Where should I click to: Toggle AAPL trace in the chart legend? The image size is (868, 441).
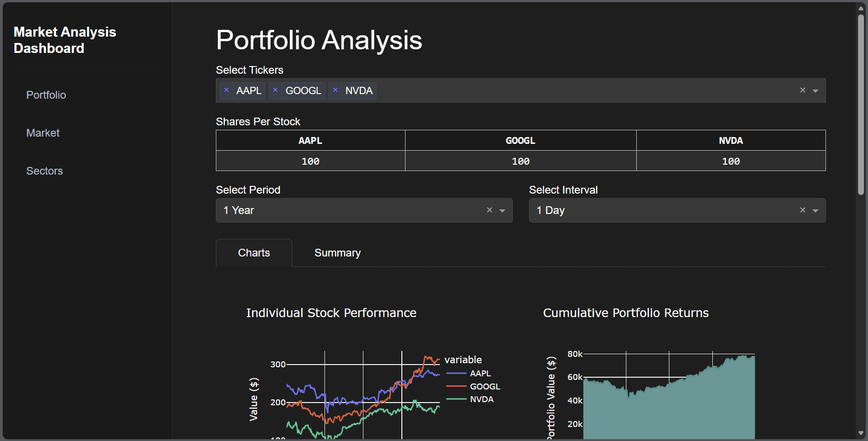pos(481,373)
